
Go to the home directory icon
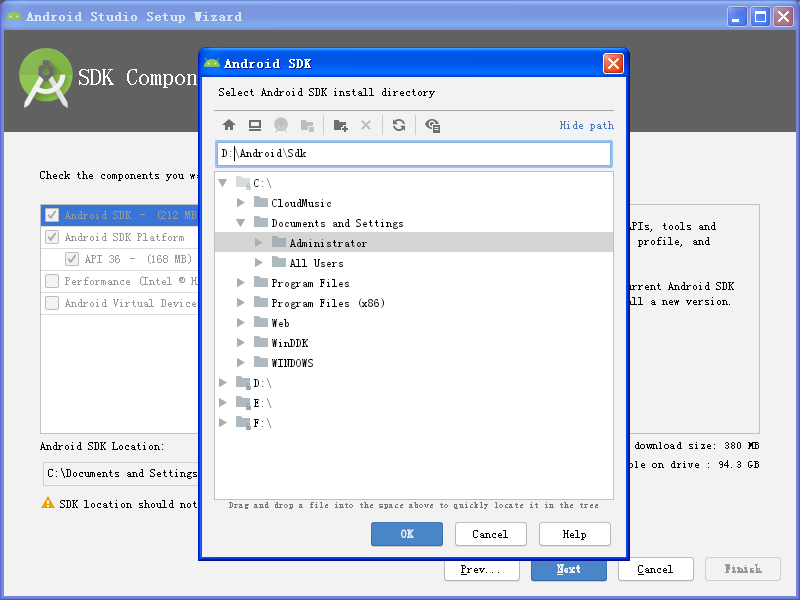click(x=229, y=125)
